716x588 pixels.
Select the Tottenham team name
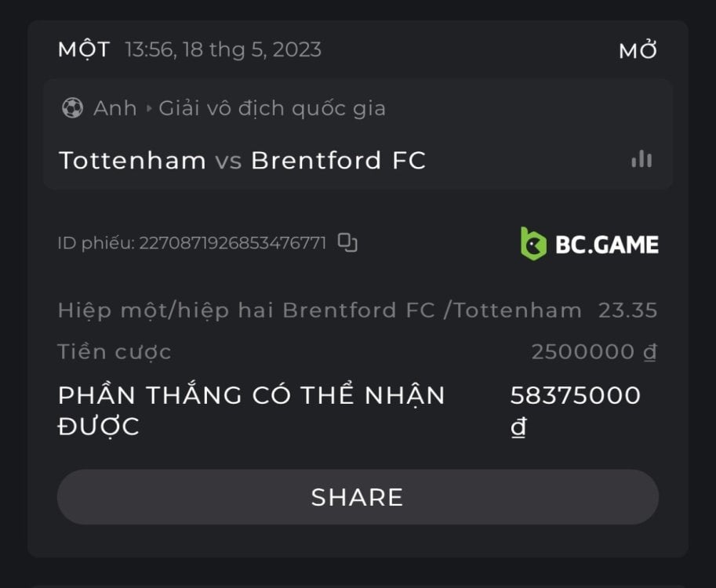point(133,161)
